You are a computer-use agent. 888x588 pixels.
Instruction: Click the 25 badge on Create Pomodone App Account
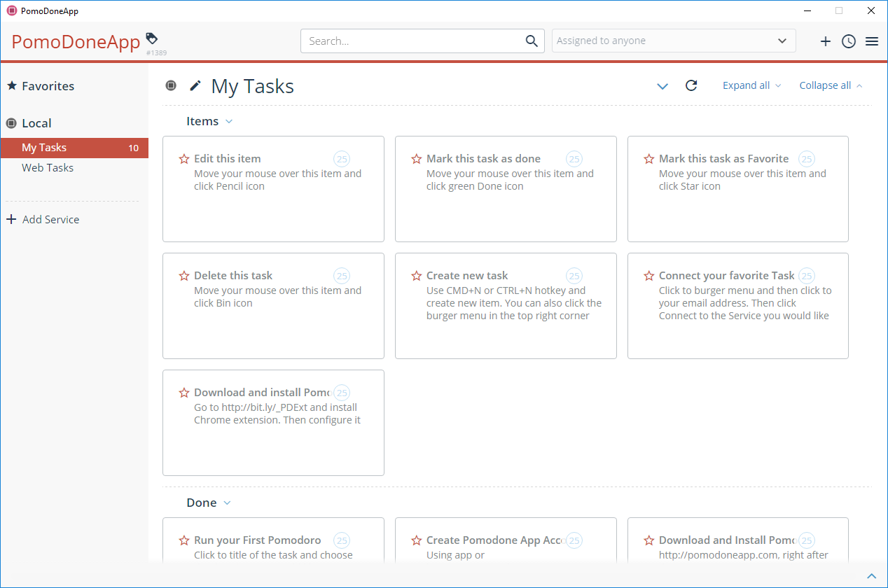pos(574,540)
